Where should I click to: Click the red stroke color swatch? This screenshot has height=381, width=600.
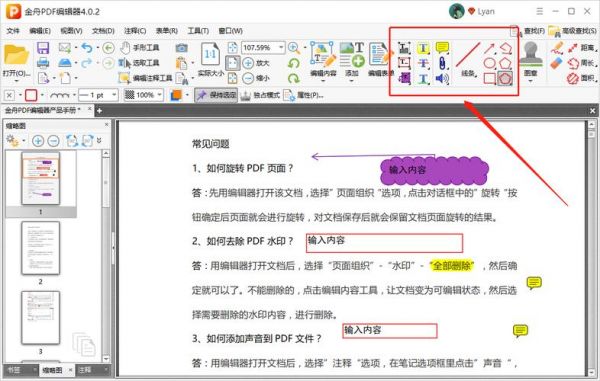point(31,95)
